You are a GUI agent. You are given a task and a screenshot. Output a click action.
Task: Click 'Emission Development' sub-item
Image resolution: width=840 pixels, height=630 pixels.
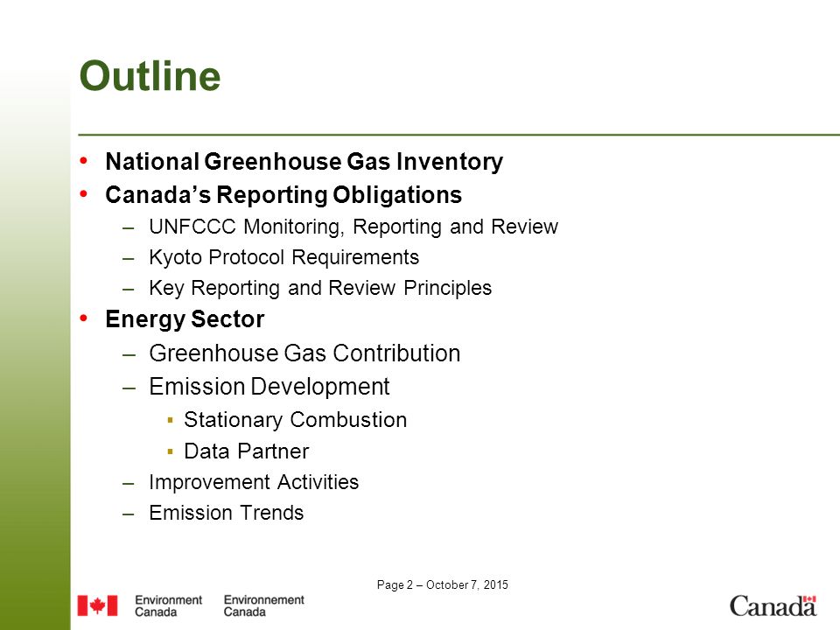pos(269,387)
